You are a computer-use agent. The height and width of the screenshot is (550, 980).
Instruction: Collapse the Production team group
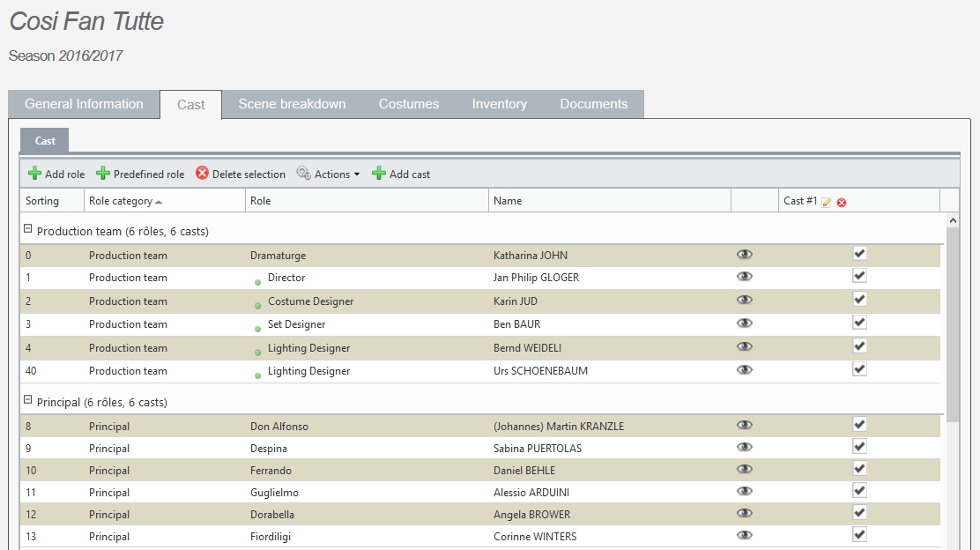[x=27, y=229]
